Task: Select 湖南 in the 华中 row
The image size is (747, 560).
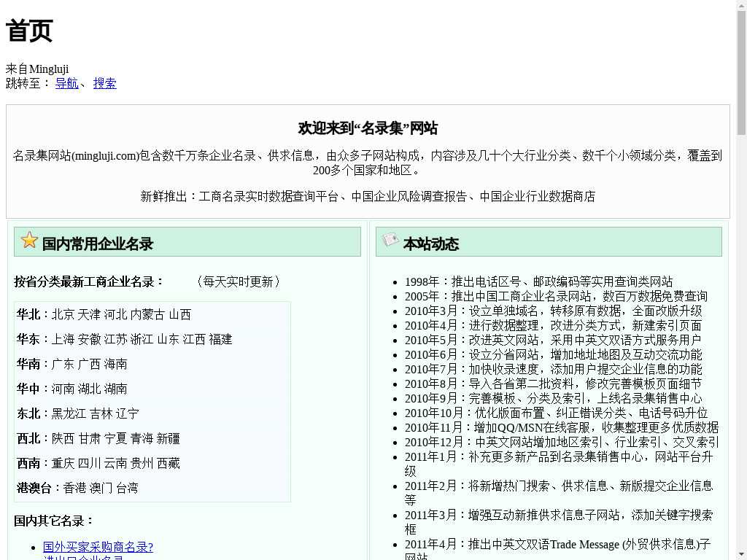Action: [x=116, y=389]
